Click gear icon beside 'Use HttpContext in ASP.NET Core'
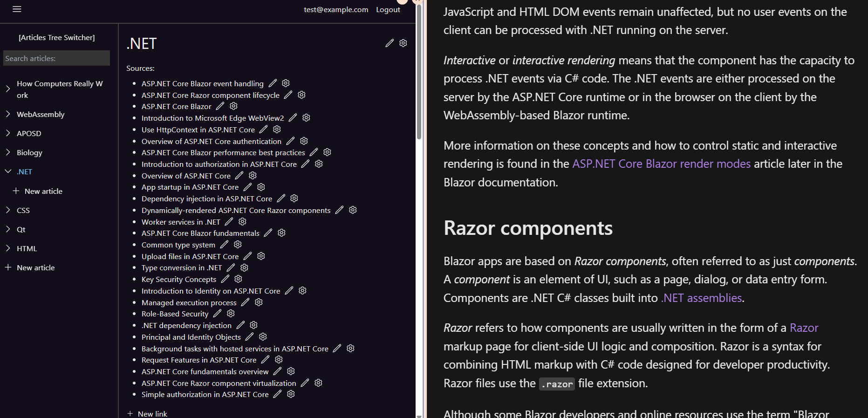Viewport: 868px width, 418px height. pyautogui.click(x=277, y=130)
